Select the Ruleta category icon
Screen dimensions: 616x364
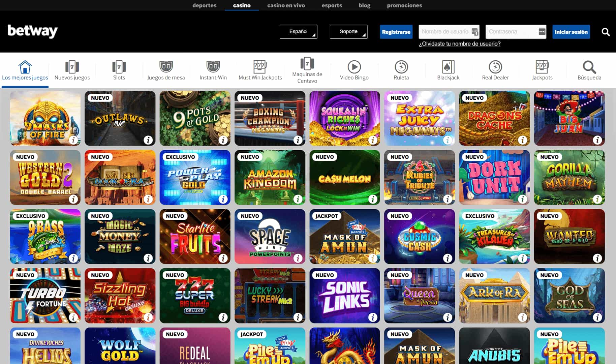[401, 67]
